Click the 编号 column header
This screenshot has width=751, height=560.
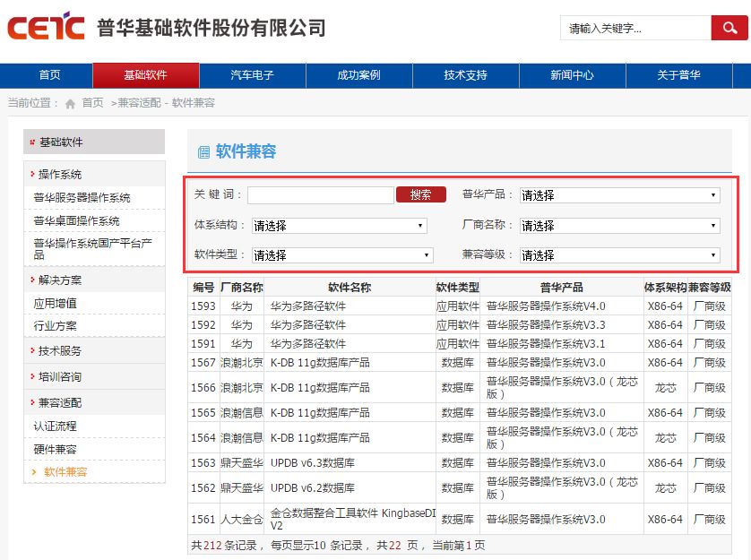(203, 288)
